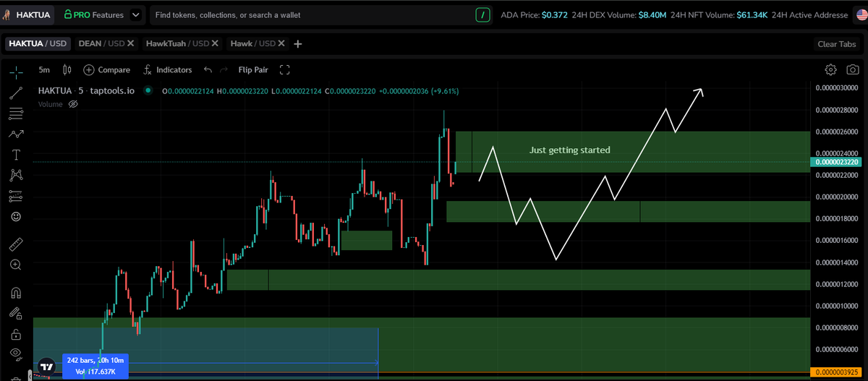This screenshot has width=868, height=381.
Task: Open the XABCD pattern tools
Action: coord(16,175)
